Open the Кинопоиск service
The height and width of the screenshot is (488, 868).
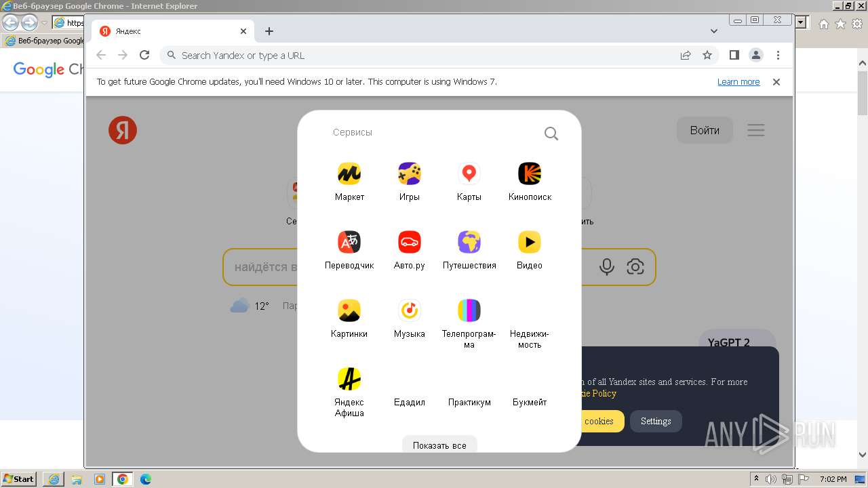(x=530, y=182)
